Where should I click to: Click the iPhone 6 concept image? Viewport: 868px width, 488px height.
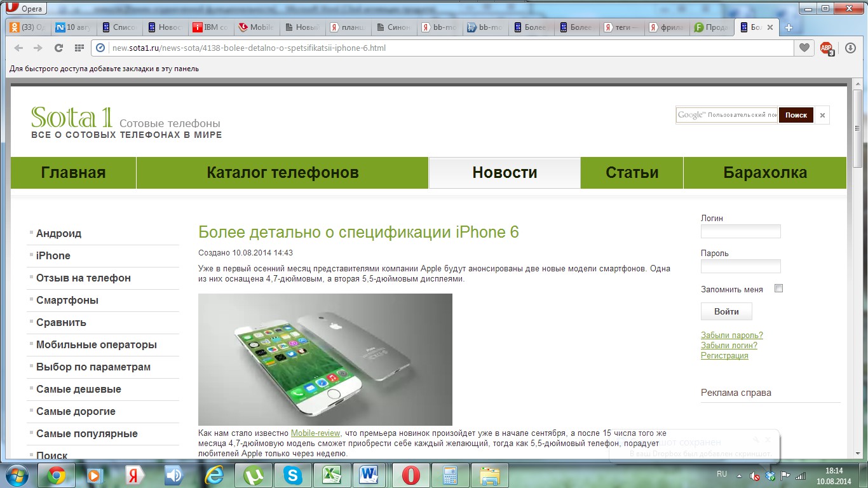pyautogui.click(x=325, y=360)
